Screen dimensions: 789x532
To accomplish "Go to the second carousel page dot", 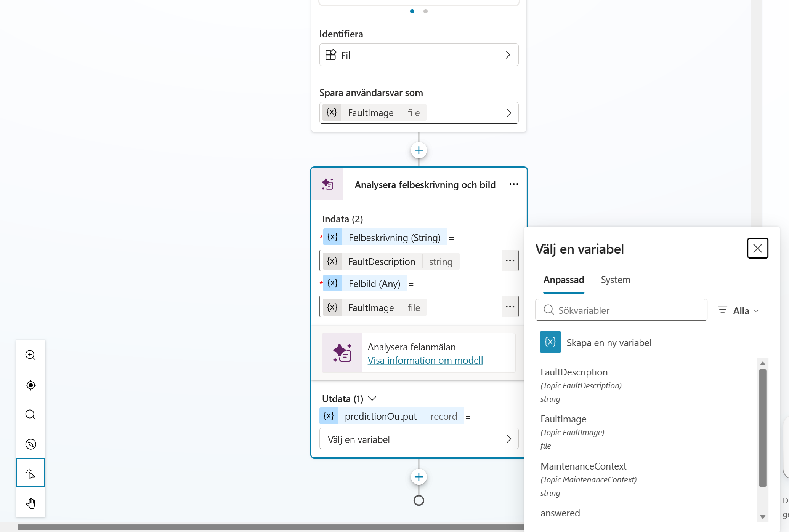I will [425, 11].
